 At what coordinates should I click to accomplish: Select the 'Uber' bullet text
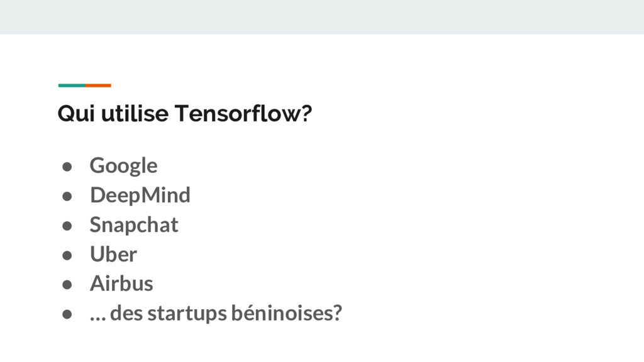click(113, 254)
